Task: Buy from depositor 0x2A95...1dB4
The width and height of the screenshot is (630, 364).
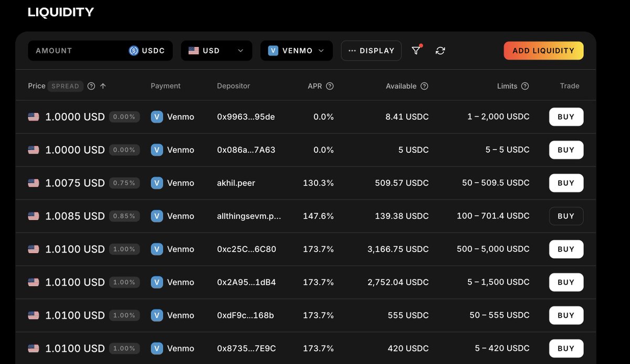Action: click(566, 282)
